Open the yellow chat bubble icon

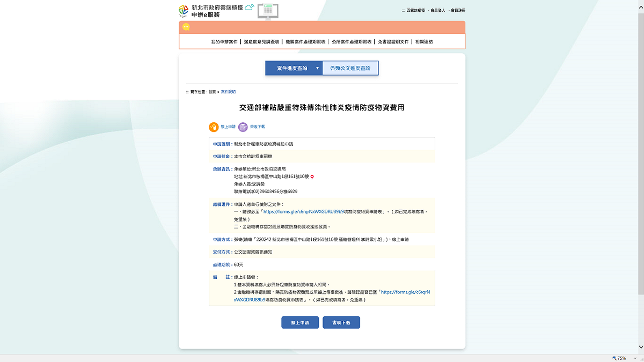[x=186, y=27]
